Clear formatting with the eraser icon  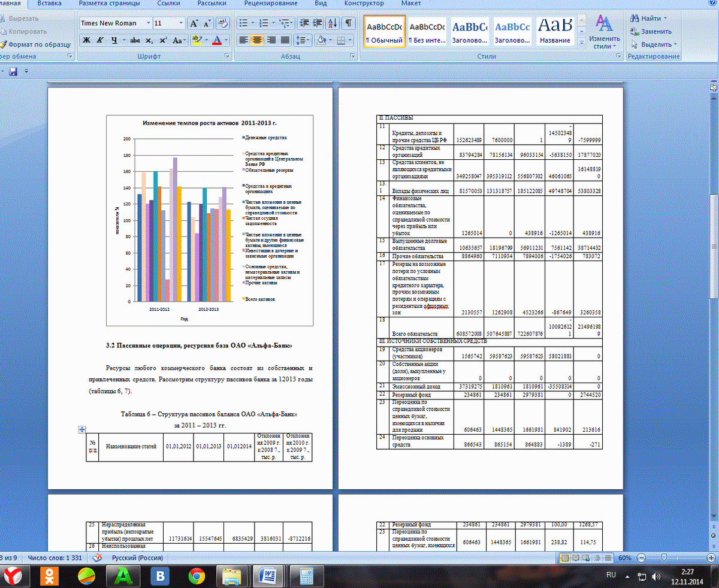click(x=223, y=23)
